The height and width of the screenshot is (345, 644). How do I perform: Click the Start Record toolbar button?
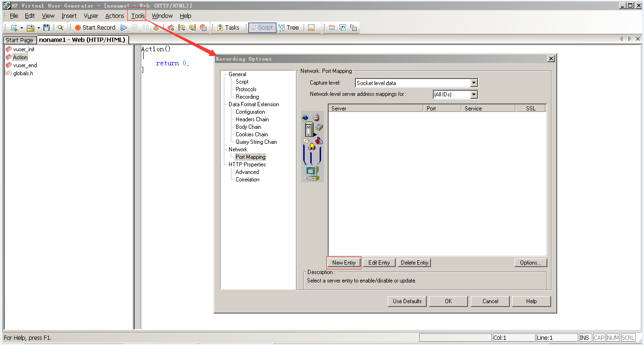click(95, 28)
